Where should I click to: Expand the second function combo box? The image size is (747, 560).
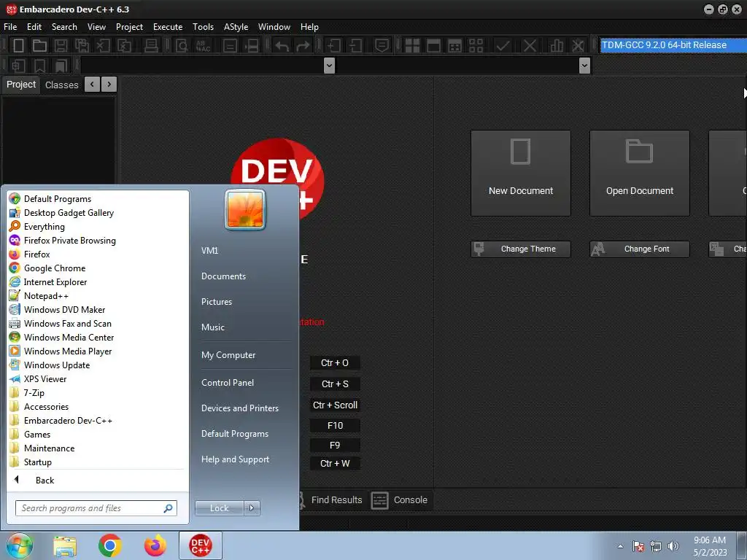pos(584,65)
